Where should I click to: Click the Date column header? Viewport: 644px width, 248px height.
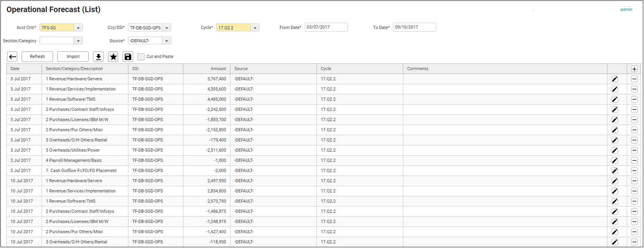15,69
